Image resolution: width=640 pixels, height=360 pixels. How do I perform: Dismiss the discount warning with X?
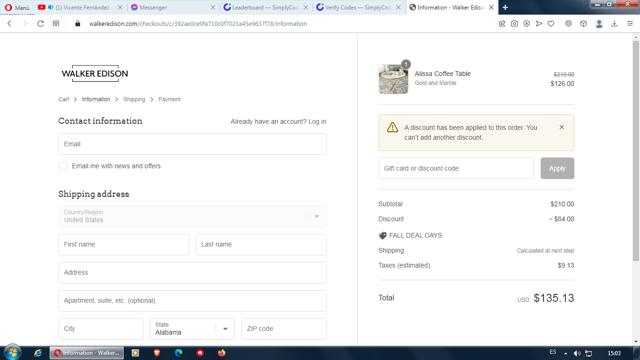pyautogui.click(x=562, y=127)
